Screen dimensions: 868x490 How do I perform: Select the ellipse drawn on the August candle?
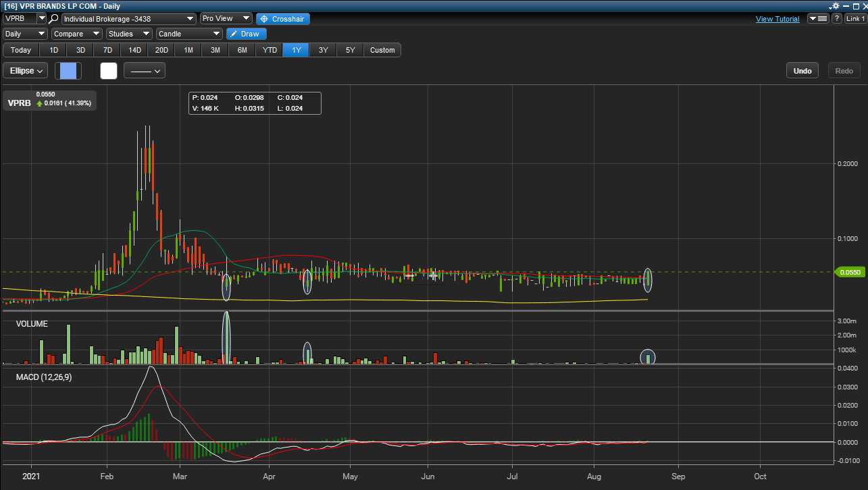(x=648, y=279)
